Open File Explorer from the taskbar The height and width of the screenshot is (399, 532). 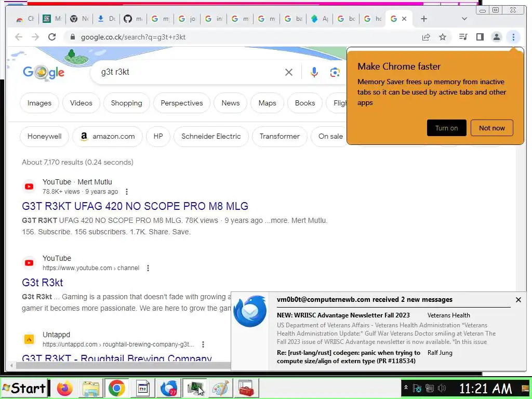pos(90,388)
